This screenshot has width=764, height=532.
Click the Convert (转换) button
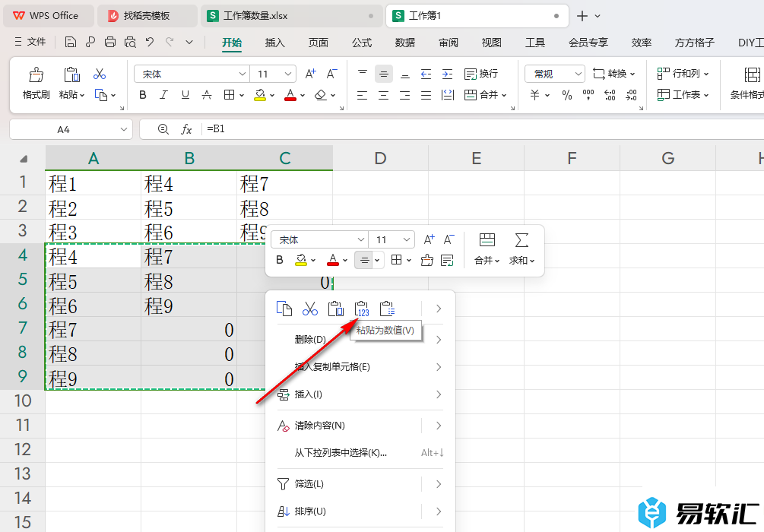pos(614,74)
